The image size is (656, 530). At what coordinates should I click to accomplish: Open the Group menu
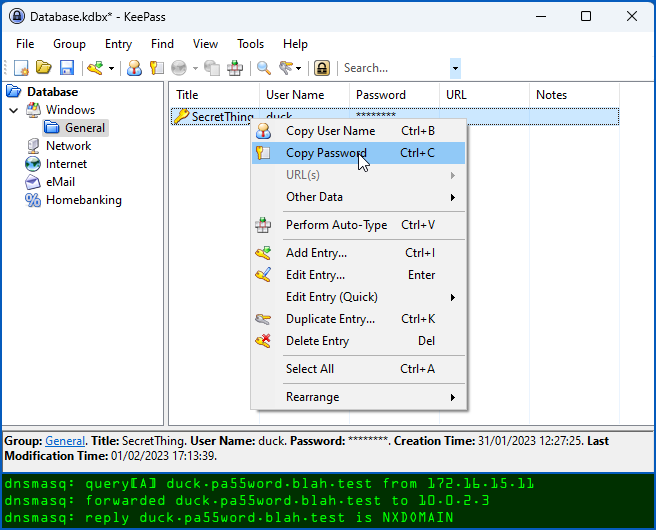tap(69, 44)
